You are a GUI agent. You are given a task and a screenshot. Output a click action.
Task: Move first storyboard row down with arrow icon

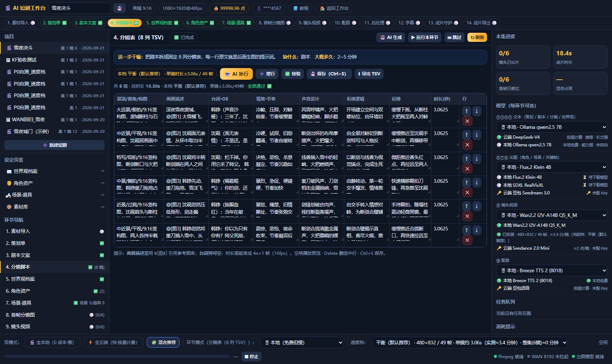tap(476, 111)
